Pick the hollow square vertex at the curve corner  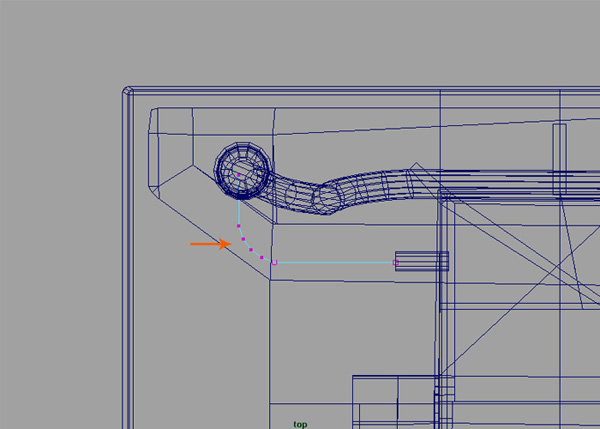(x=274, y=263)
